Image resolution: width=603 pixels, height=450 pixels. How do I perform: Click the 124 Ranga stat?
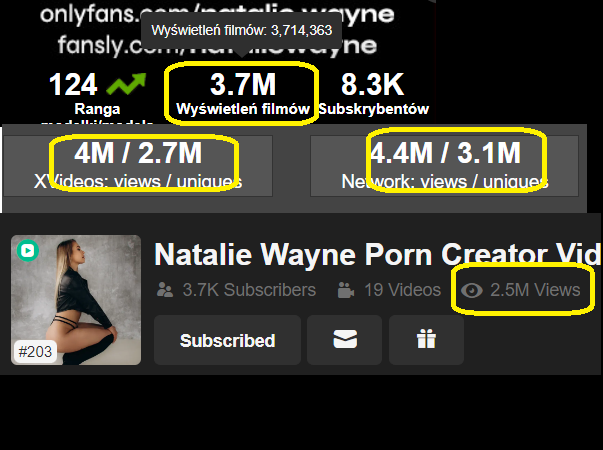tap(97, 96)
